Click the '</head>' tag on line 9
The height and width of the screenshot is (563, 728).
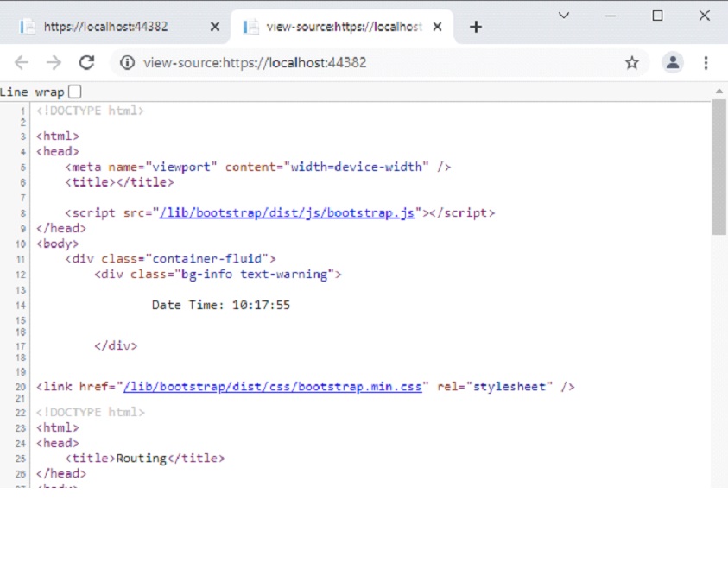coord(61,228)
